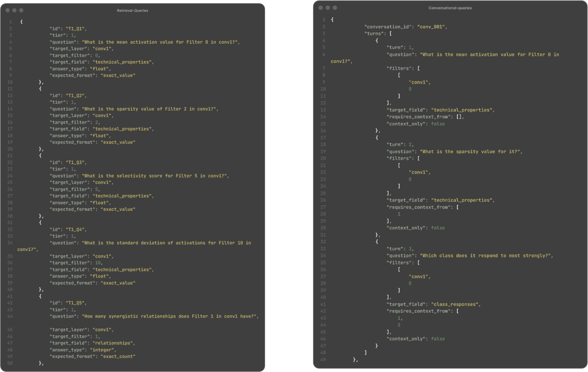Maximize the Retrieval-Queries window

point(21,10)
